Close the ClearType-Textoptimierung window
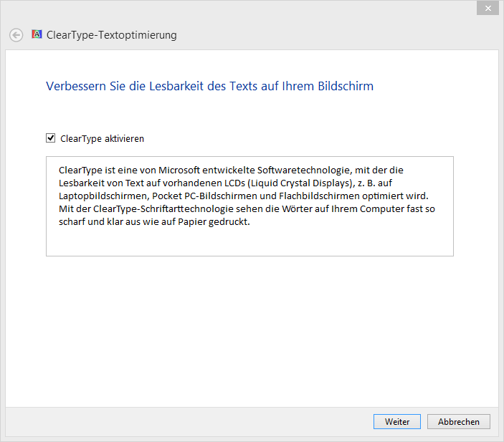504x442 pixels. coord(488,8)
